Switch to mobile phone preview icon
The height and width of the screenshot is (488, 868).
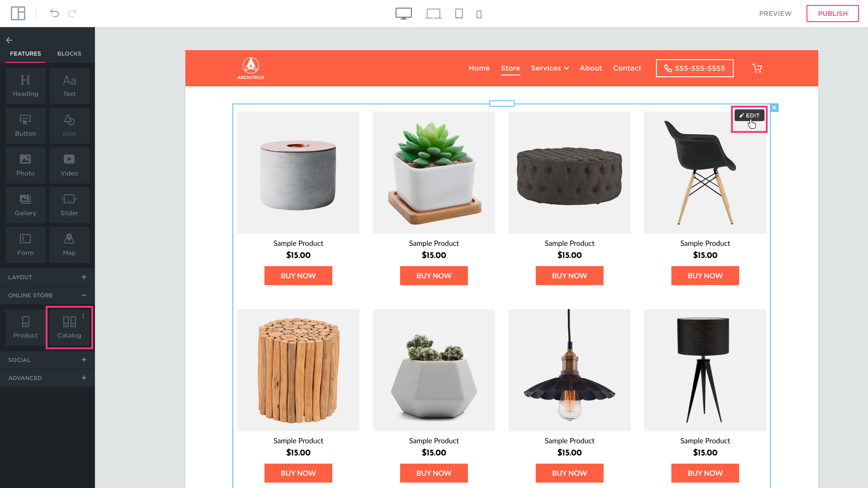click(479, 14)
